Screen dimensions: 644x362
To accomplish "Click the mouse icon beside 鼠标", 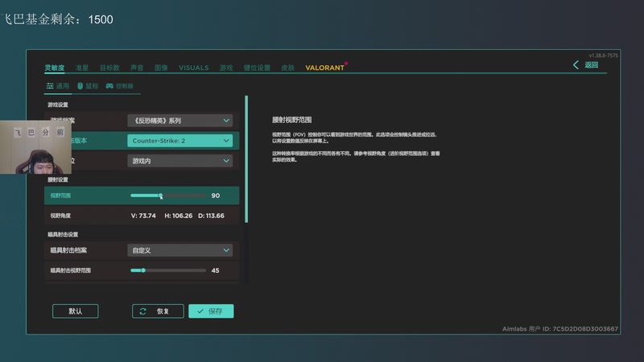I will [x=80, y=86].
